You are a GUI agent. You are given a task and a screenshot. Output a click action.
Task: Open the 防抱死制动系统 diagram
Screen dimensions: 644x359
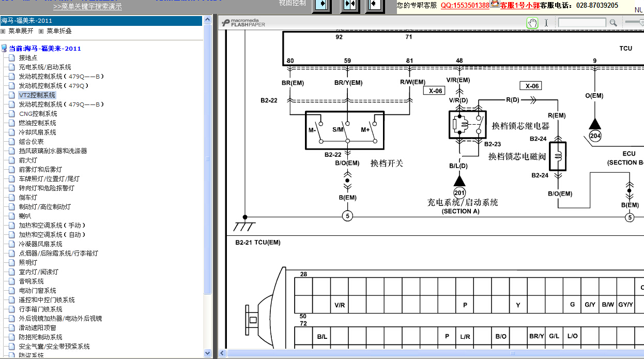pos(40,337)
